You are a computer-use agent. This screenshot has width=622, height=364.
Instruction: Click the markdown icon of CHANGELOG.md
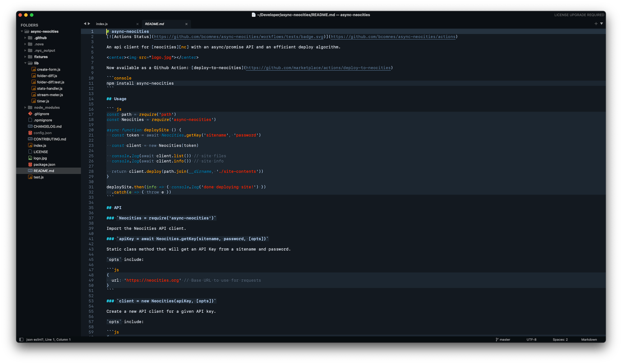tap(30, 126)
